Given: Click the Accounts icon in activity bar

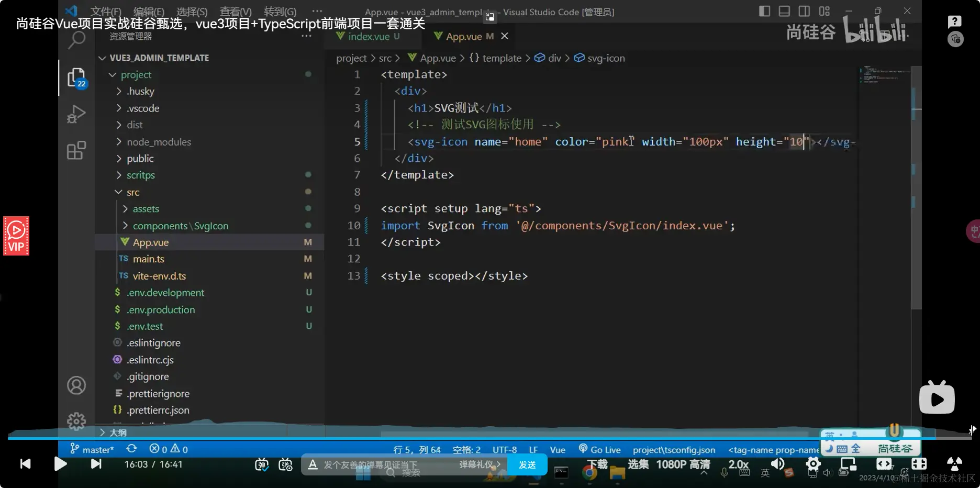Looking at the screenshot, I should coord(76,386).
